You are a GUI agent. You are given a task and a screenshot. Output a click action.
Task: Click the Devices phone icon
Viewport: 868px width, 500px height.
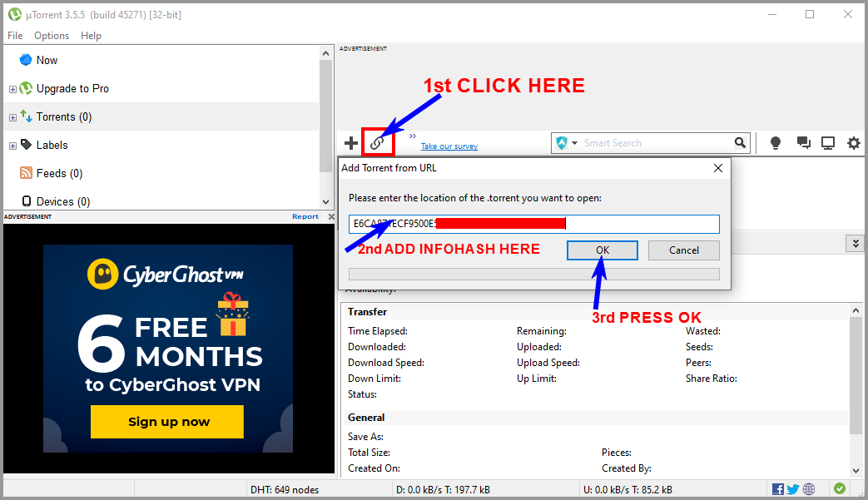[26, 200]
